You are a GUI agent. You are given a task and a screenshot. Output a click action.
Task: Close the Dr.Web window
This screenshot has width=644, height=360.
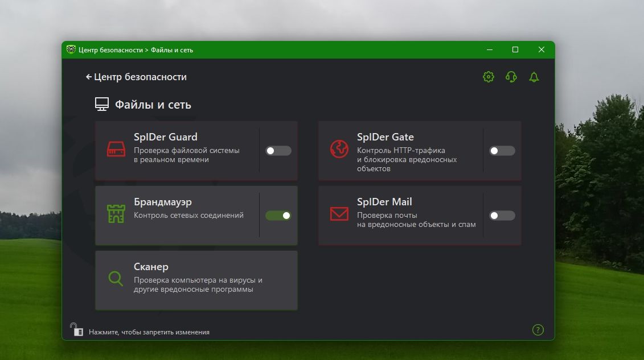tap(542, 49)
